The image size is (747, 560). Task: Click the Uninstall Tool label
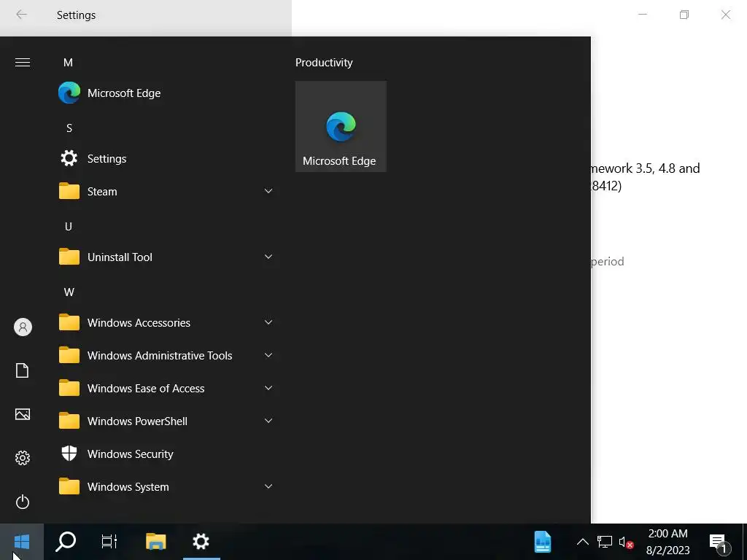[120, 257]
